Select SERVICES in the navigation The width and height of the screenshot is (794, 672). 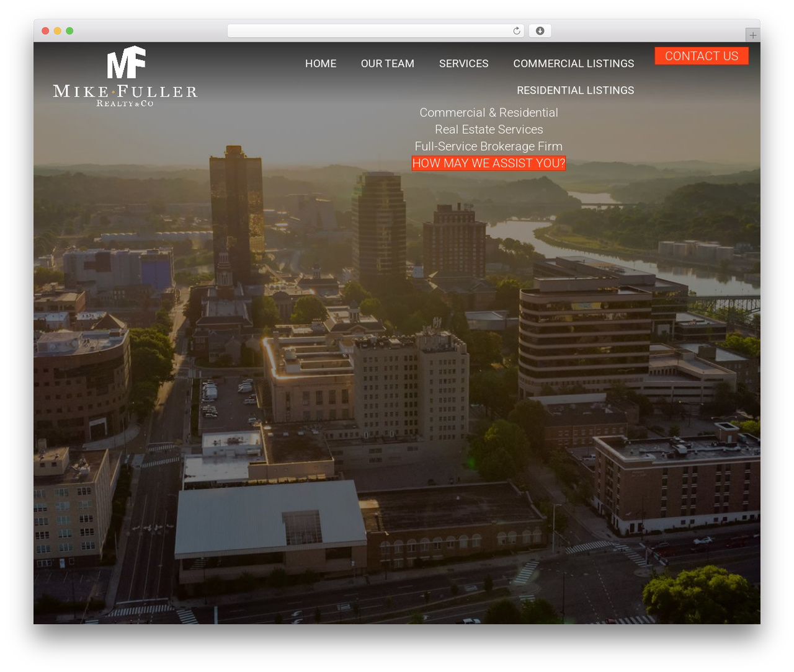pyautogui.click(x=464, y=63)
